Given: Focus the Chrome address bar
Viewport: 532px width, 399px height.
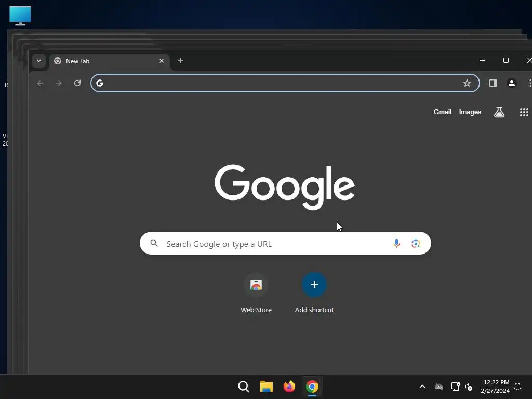Looking at the screenshot, I should point(285,83).
